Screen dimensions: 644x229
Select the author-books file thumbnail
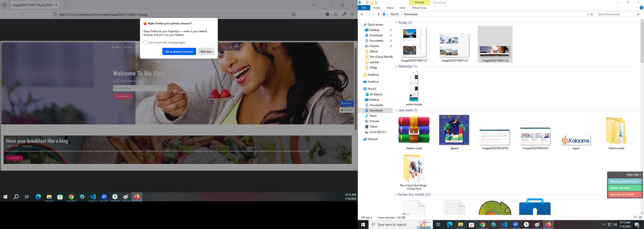(x=414, y=87)
